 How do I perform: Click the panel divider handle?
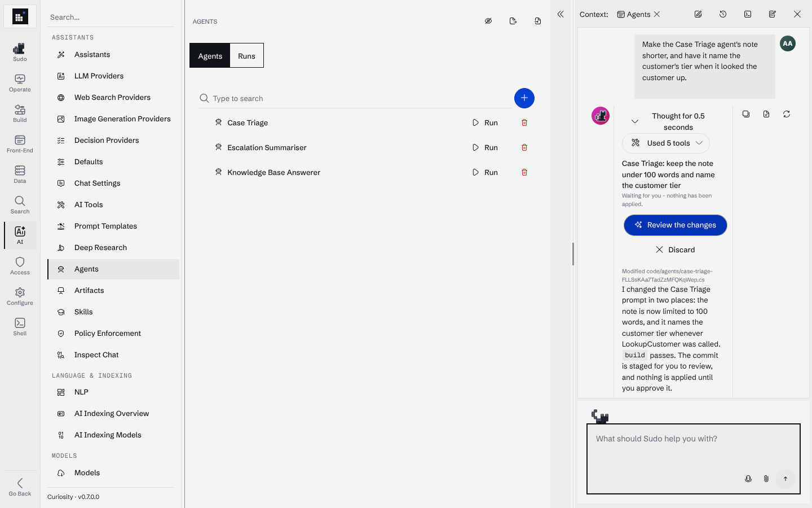(573, 254)
